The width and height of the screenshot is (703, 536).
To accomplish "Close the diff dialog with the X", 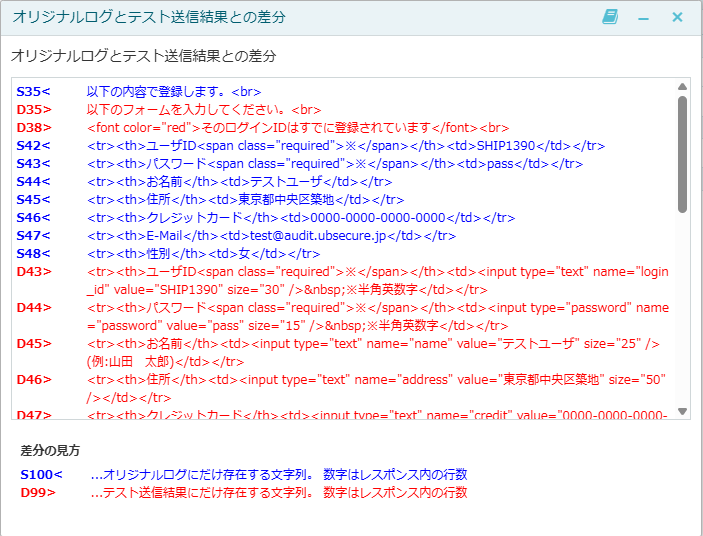I will click(x=677, y=17).
